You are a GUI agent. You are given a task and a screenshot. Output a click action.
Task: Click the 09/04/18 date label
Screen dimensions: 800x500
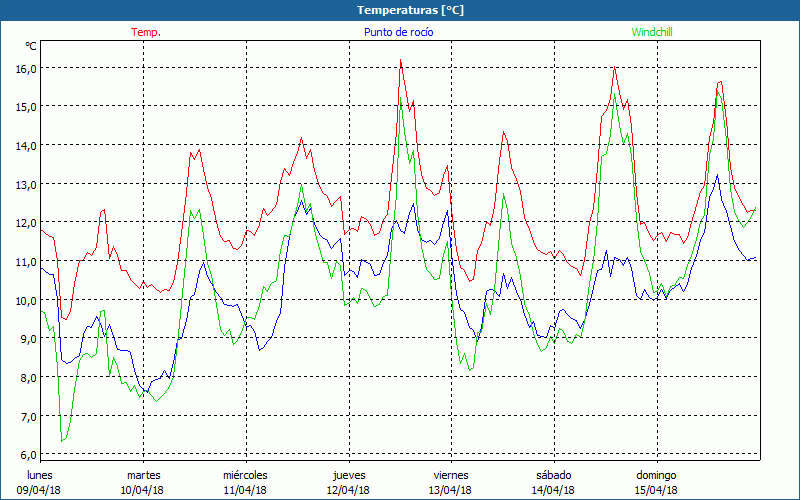pos(40,490)
